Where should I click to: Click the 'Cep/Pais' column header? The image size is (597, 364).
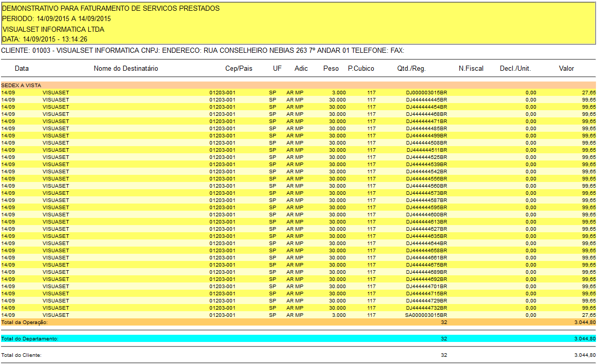point(239,69)
